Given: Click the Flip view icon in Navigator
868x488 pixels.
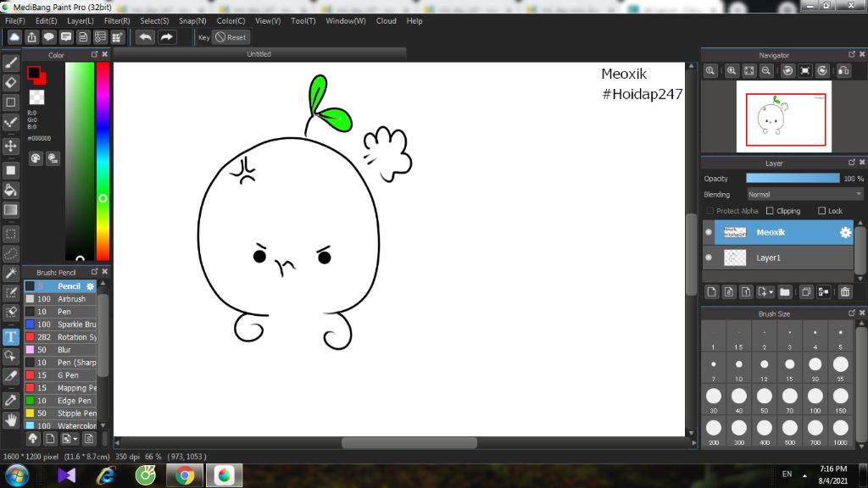Looking at the screenshot, I should pyautogui.click(x=843, y=71).
